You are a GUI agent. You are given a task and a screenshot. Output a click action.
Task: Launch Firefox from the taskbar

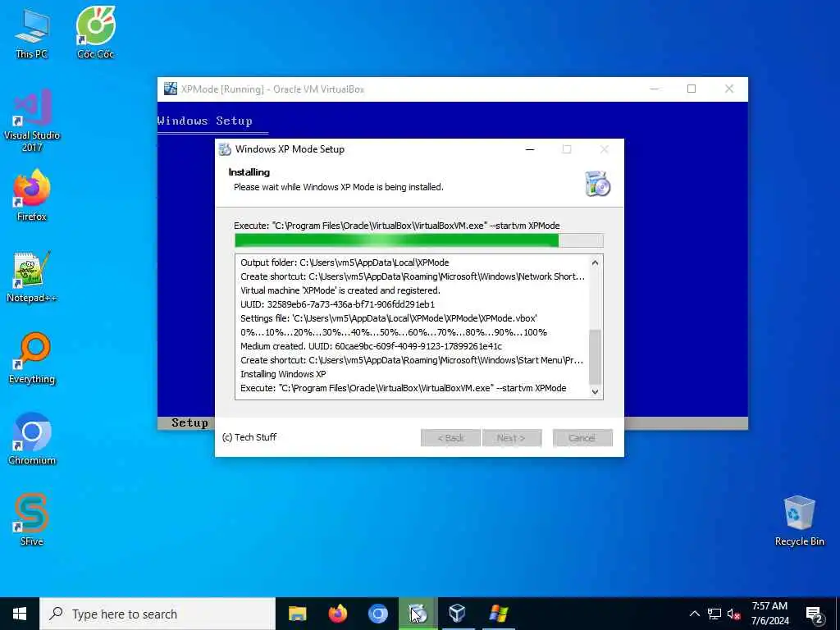[x=337, y=614]
